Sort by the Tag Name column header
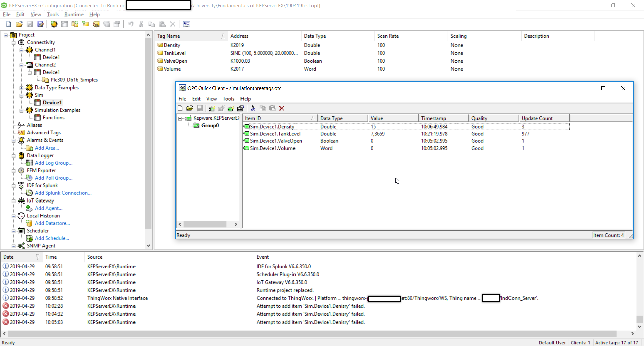Screen dimensions: 644x346 click(169, 36)
